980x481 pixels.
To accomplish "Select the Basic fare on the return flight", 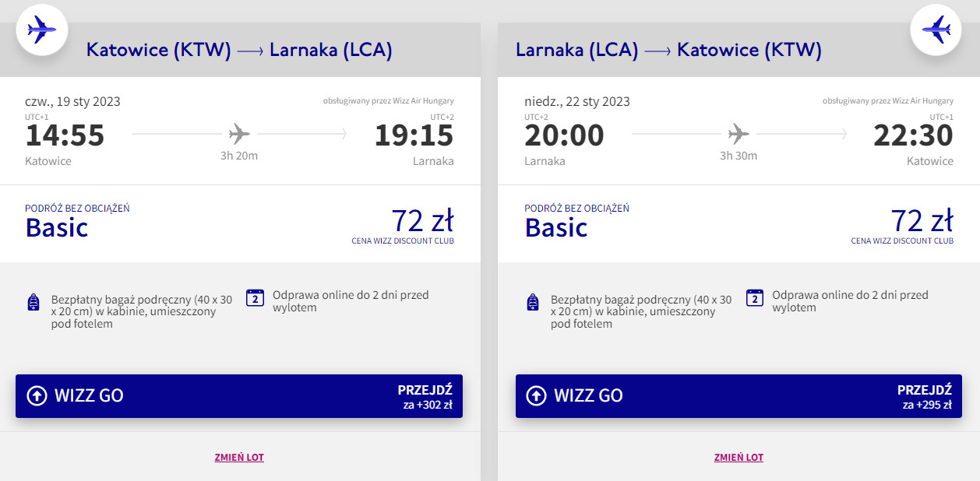I will [x=556, y=227].
